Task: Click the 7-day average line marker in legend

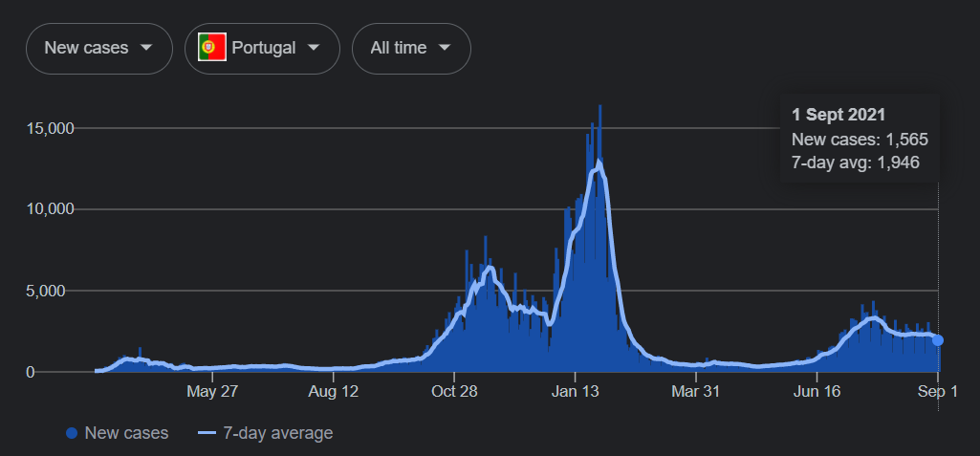Action: (x=207, y=434)
